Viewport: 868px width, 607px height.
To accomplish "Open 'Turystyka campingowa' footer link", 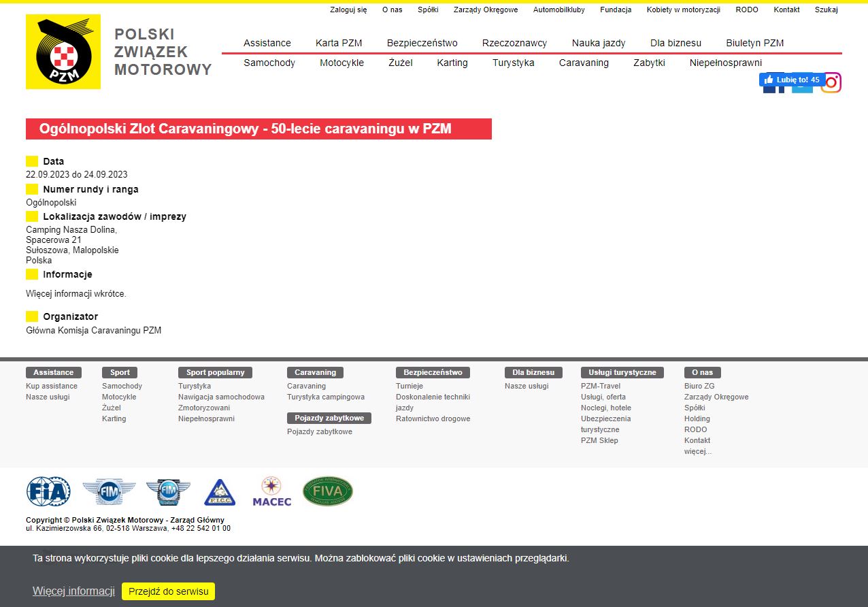I will click(x=325, y=397).
